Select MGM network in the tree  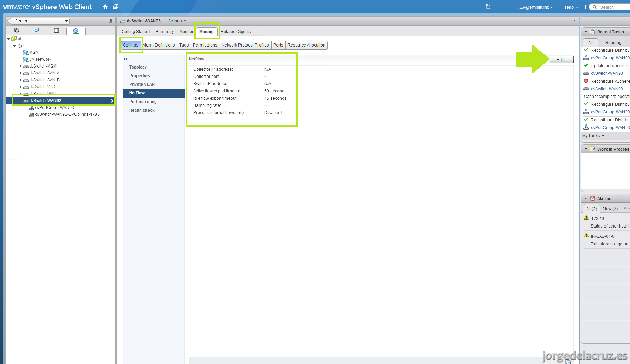coord(34,52)
